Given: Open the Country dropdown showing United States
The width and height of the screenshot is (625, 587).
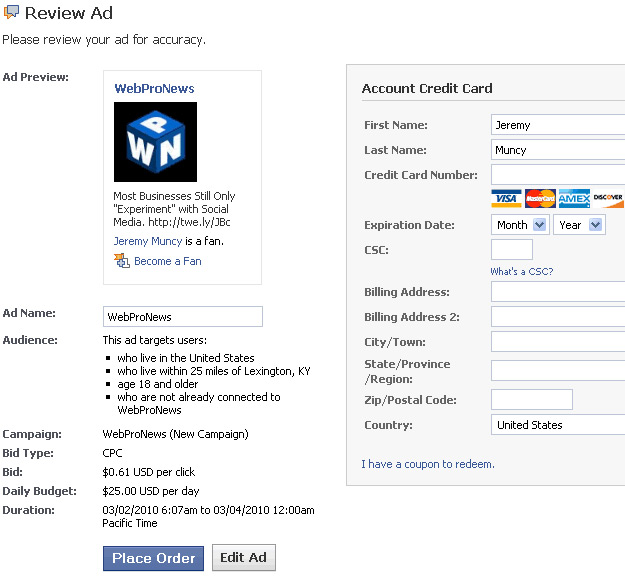Looking at the screenshot, I should pyautogui.click(x=558, y=425).
